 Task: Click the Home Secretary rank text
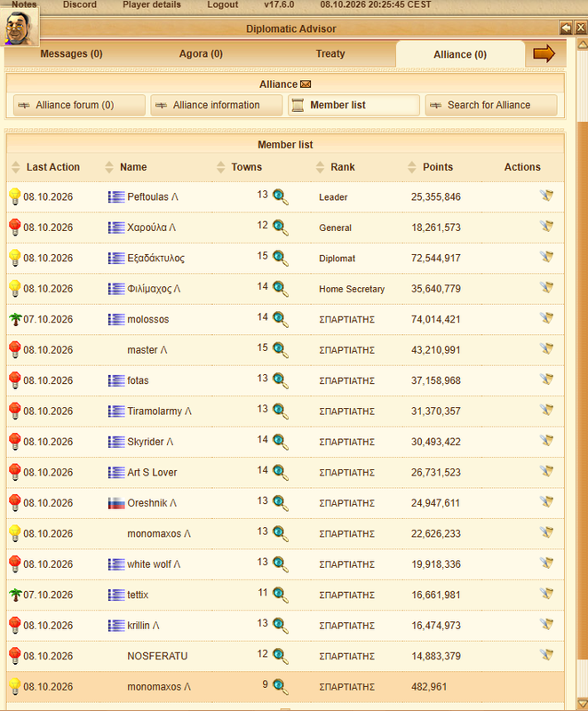pos(352,289)
